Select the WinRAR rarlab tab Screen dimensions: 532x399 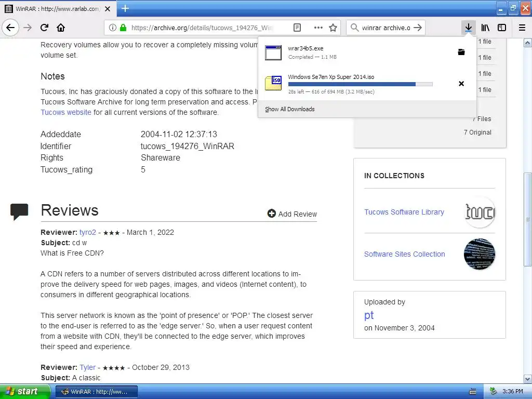point(58,9)
